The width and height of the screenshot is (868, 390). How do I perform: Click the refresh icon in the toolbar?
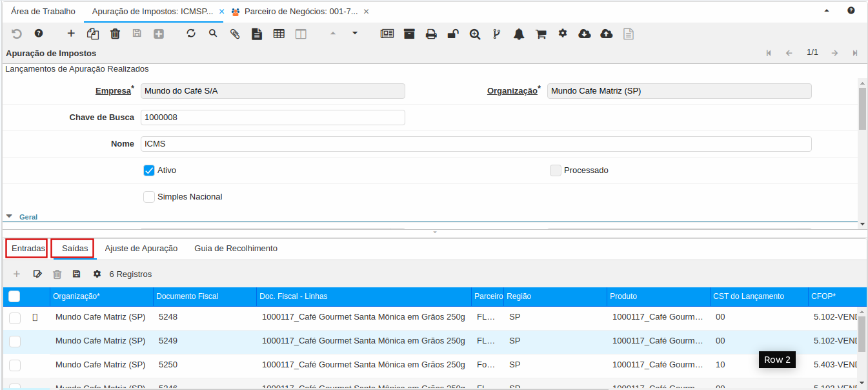click(x=191, y=34)
